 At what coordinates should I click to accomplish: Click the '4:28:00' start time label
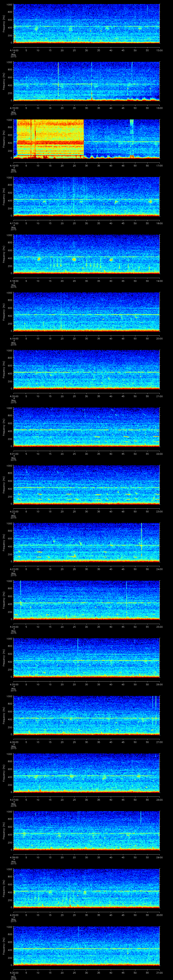pos(14,857)
